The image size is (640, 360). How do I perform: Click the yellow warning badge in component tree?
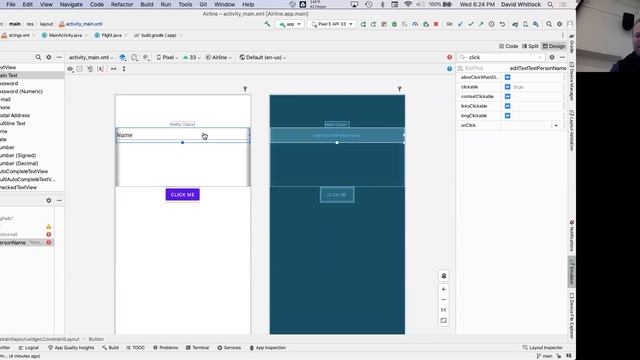click(49, 227)
